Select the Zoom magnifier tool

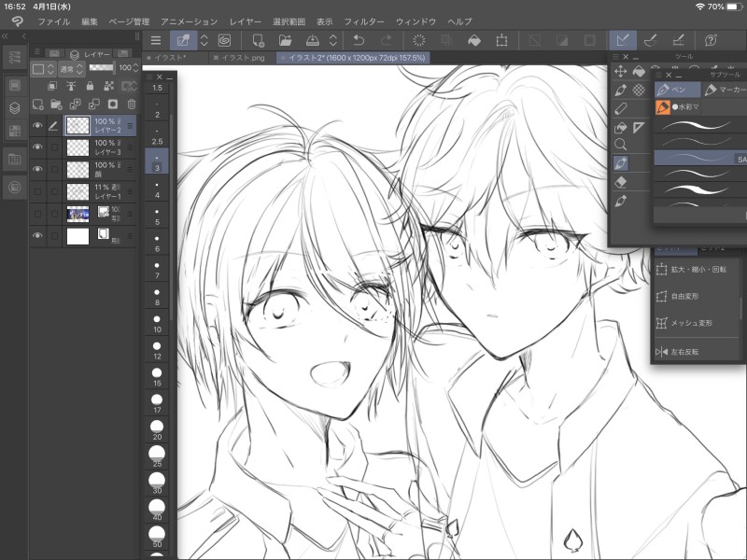click(x=620, y=145)
